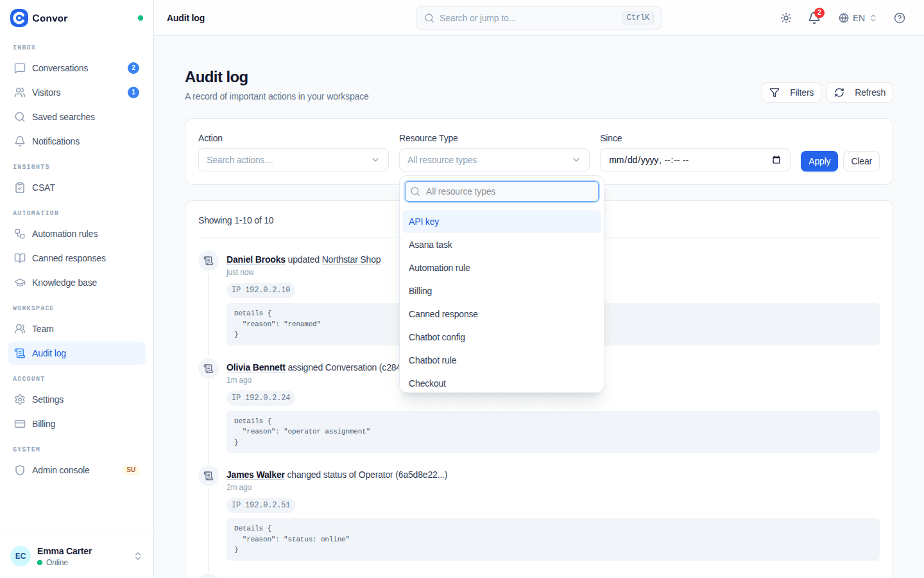This screenshot has width=924, height=578.
Task: Open Notifications from the sidebar
Action: [x=76, y=141]
